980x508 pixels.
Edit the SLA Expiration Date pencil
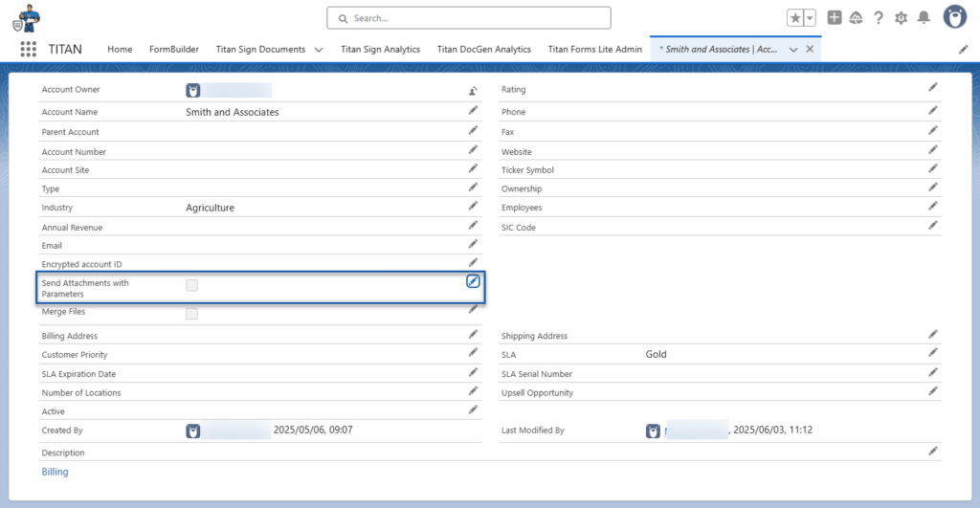(x=473, y=372)
